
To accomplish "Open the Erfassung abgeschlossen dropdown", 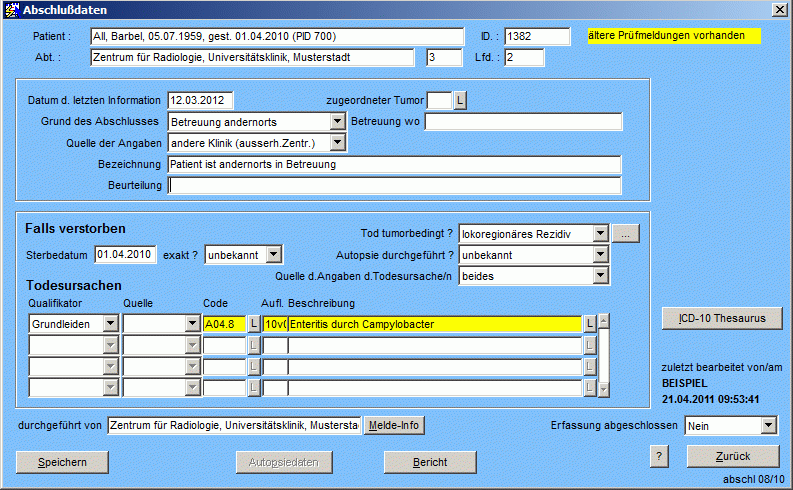I will pos(768,426).
